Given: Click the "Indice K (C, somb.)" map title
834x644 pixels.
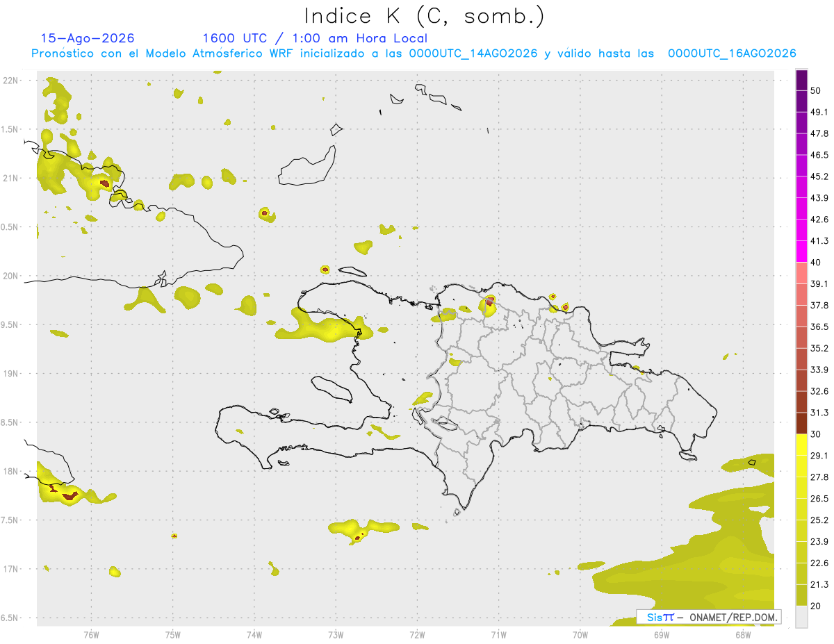Looking at the screenshot, I should coord(424,15).
